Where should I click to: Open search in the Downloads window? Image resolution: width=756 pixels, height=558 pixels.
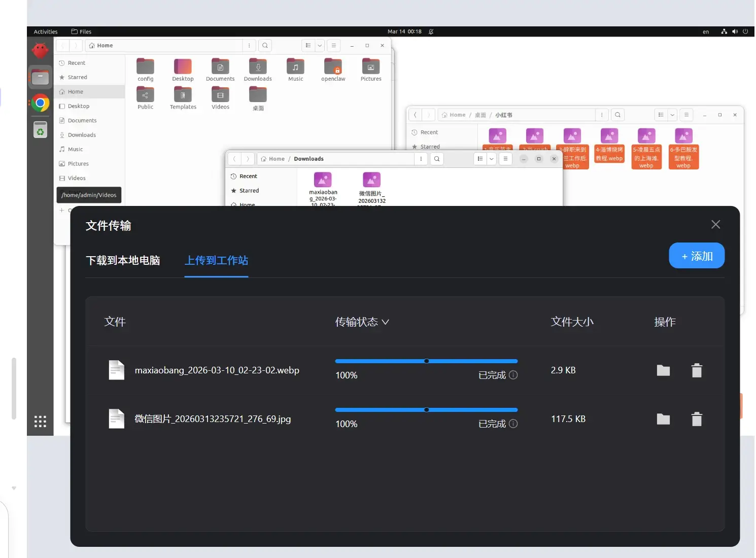(x=437, y=159)
